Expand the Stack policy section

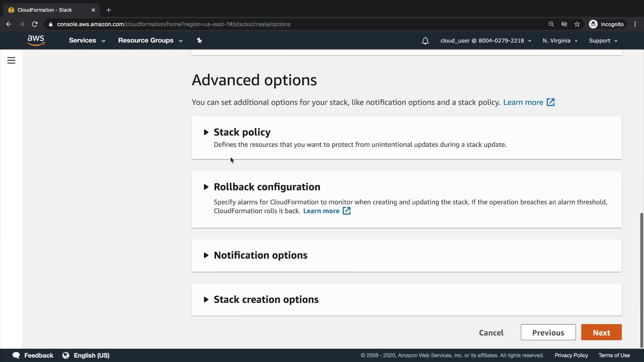(242, 132)
